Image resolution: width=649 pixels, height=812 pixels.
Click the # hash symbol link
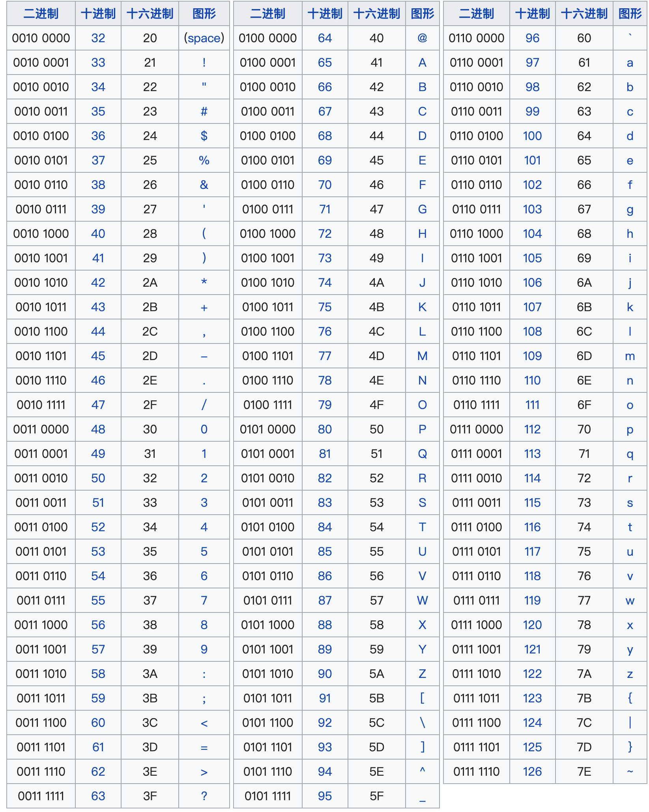click(x=204, y=112)
